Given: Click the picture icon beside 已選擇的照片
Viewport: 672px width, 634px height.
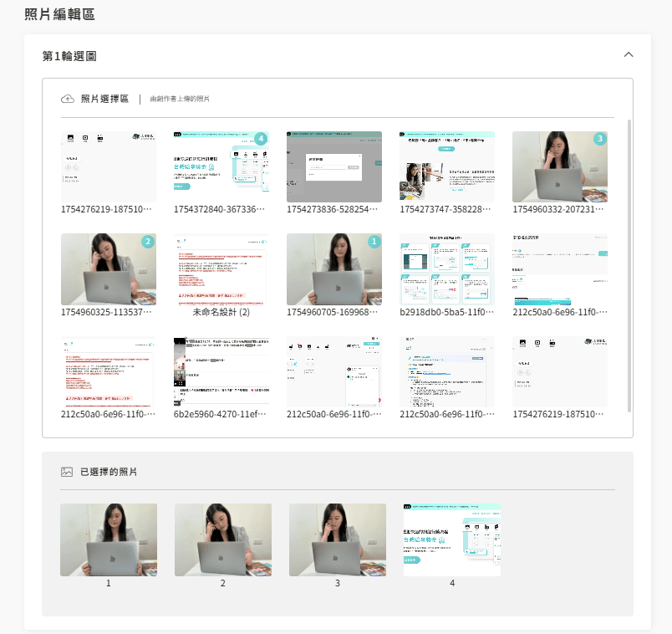Looking at the screenshot, I should pyautogui.click(x=67, y=472).
